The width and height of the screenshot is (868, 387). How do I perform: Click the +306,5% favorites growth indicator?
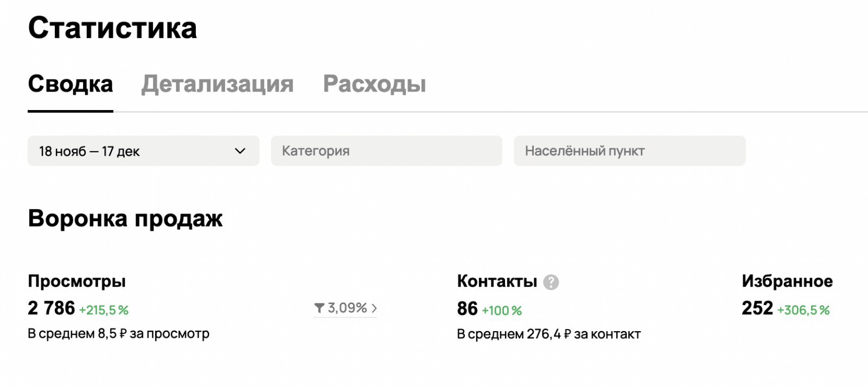803,311
